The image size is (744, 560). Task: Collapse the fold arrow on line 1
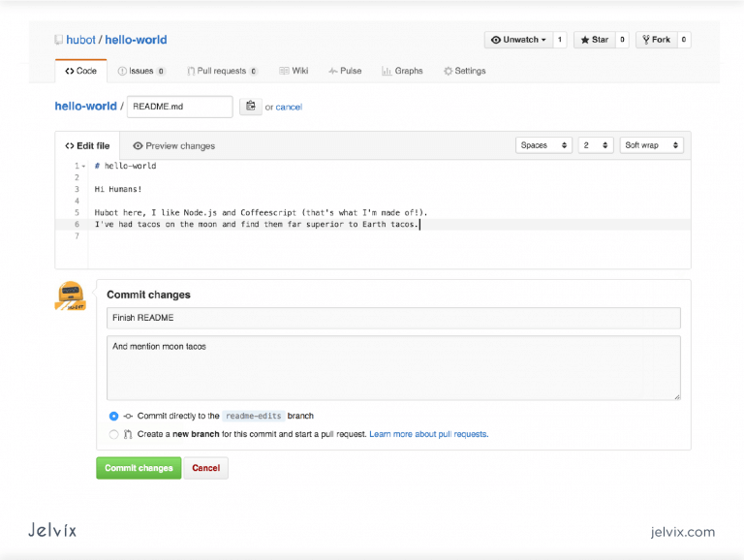pyautogui.click(x=84, y=166)
